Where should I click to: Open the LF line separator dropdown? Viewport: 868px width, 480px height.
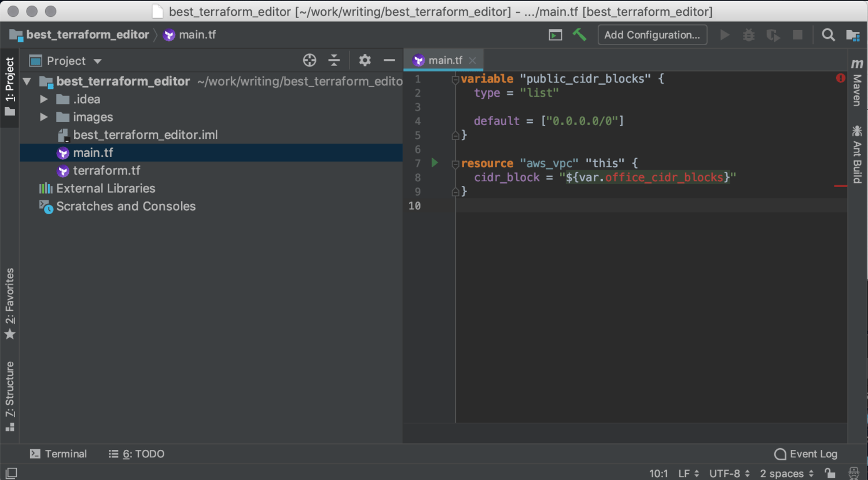pyautogui.click(x=689, y=473)
